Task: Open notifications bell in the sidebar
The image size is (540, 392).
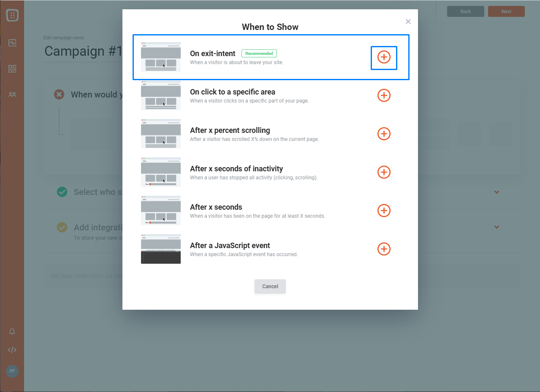Action: pos(12,332)
